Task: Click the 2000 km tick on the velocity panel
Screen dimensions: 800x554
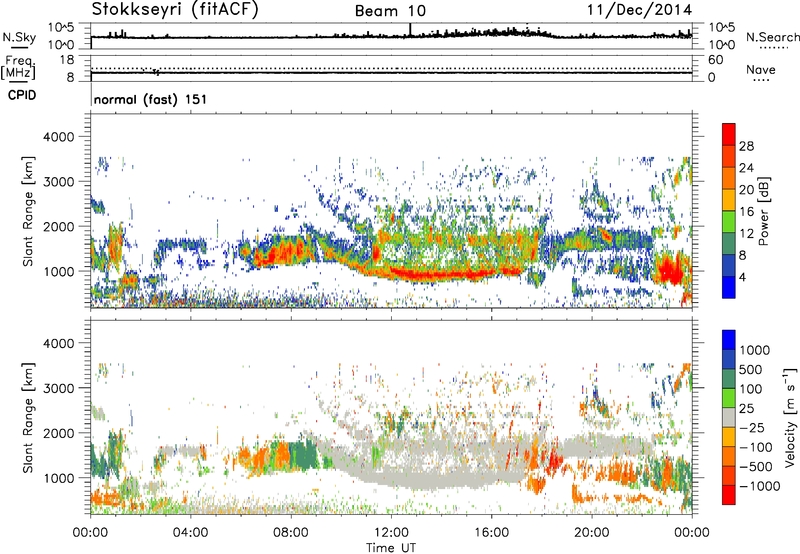Action: click(x=58, y=433)
